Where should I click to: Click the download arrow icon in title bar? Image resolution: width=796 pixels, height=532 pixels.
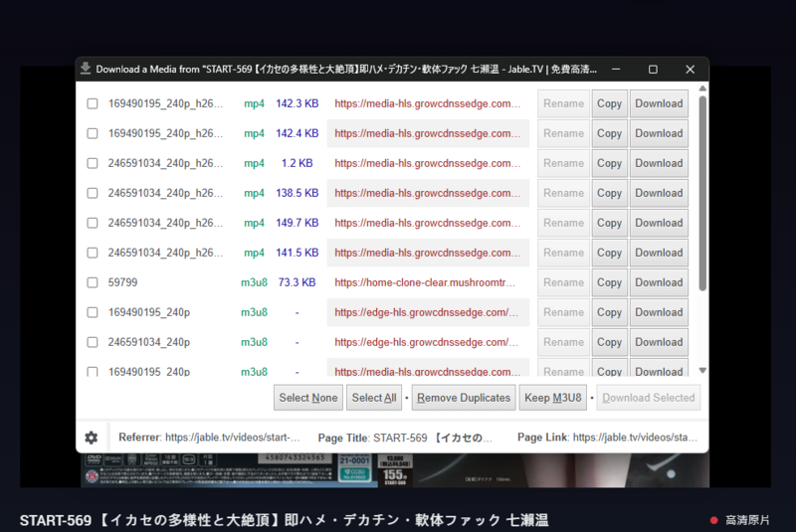click(86, 69)
